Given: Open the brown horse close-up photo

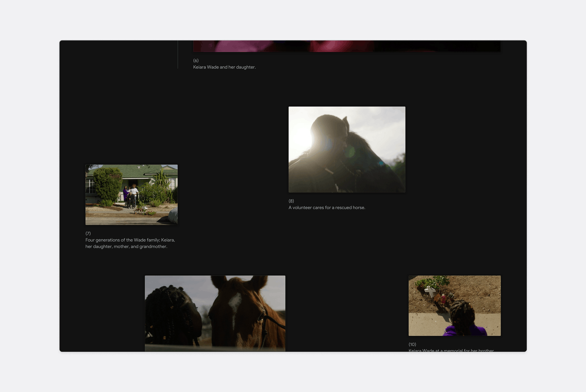Looking at the screenshot, I should click(215, 313).
